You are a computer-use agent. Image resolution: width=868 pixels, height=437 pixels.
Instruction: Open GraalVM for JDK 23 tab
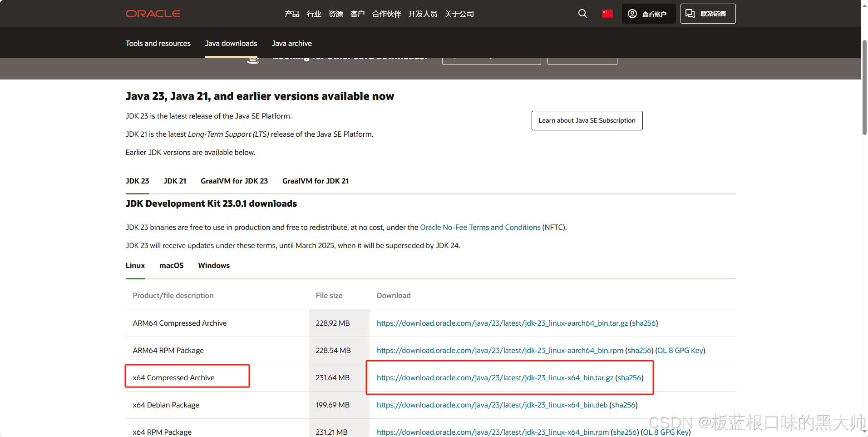pyautogui.click(x=234, y=181)
